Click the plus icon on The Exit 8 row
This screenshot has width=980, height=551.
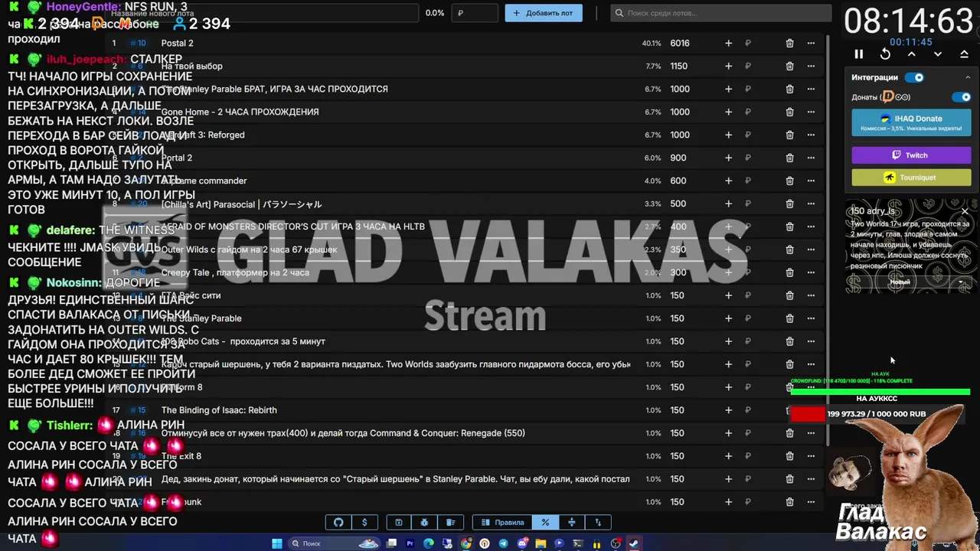pyautogui.click(x=728, y=456)
